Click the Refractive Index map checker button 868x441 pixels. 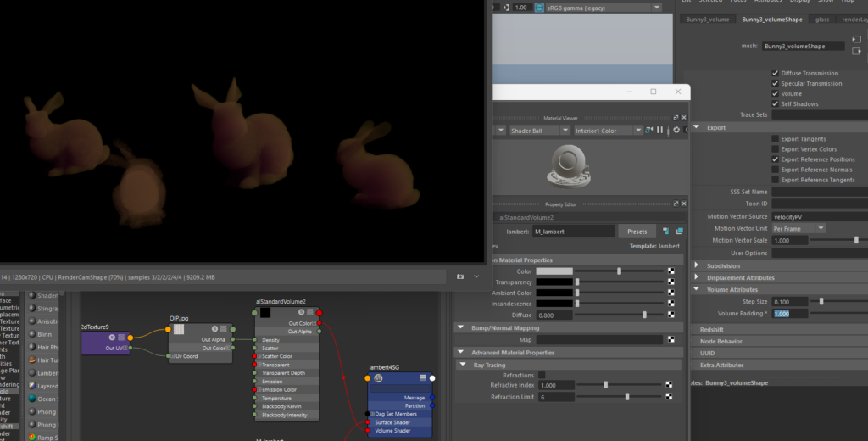tap(669, 384)
